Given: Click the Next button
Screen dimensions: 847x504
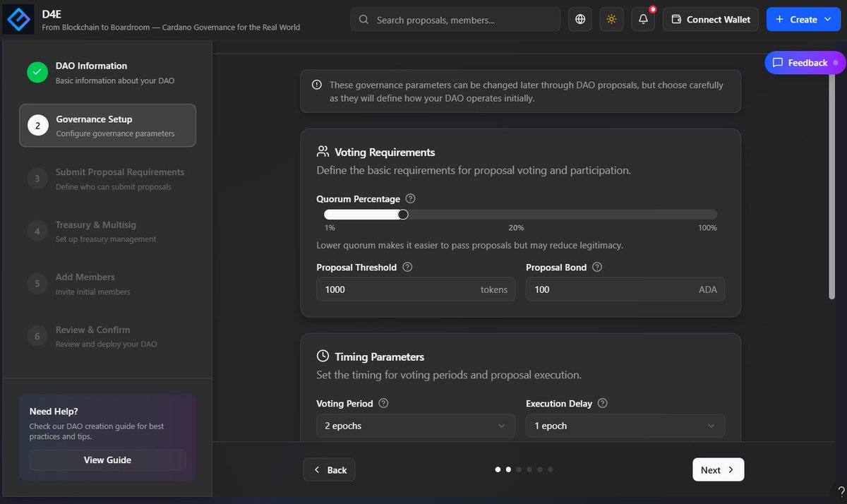Looking at the screenshot, I should point(719,469).
